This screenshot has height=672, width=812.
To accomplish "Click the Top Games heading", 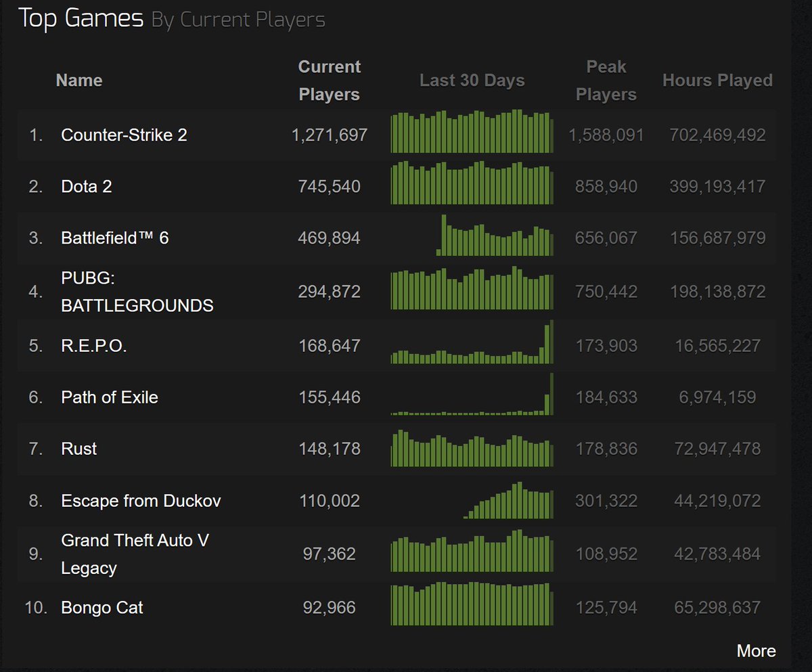I will pyautogui.click(x=81, y=18).
